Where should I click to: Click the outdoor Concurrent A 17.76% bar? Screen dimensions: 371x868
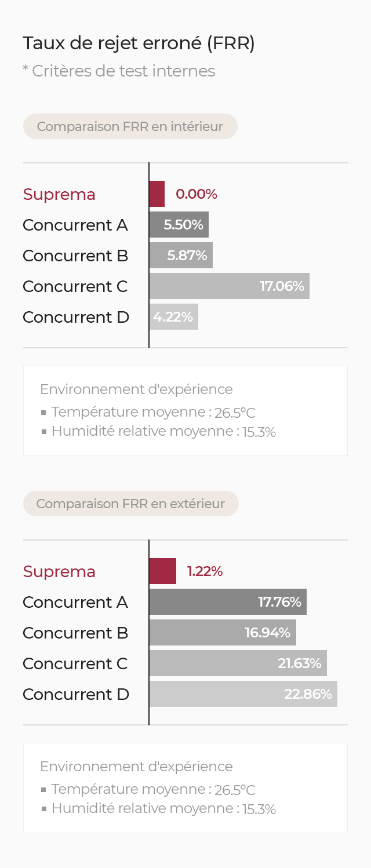click(228, 602)
